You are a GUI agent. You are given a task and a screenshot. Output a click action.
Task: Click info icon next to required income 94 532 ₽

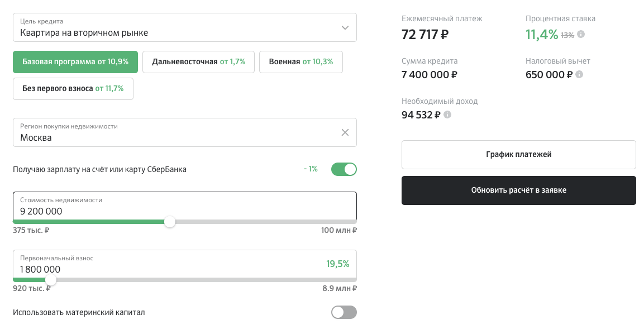(x=447, y=115)
